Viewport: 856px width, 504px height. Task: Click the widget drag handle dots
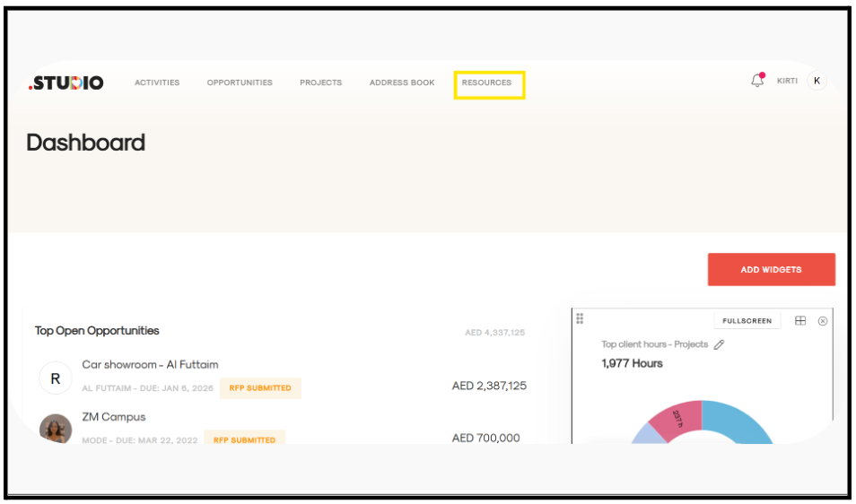pos(580,318)
